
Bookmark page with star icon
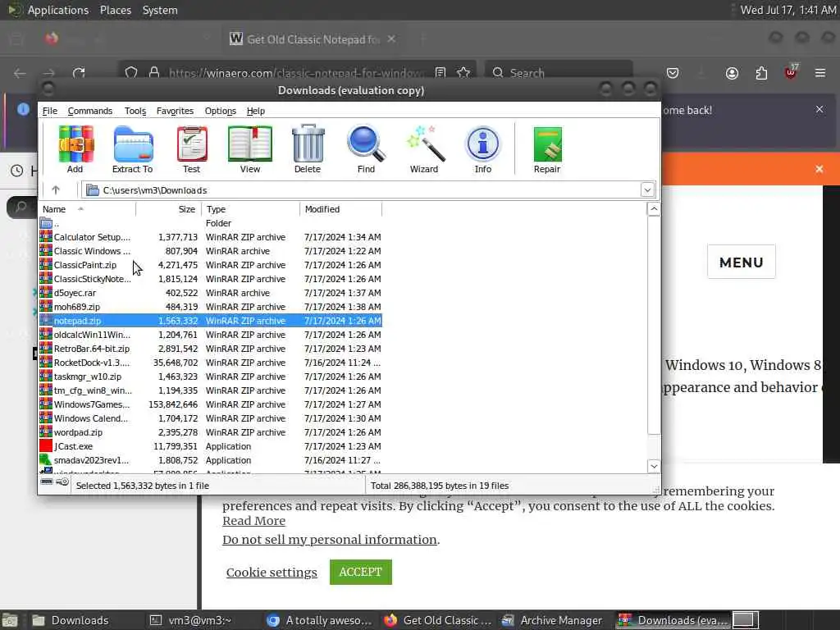coord(463,73)
